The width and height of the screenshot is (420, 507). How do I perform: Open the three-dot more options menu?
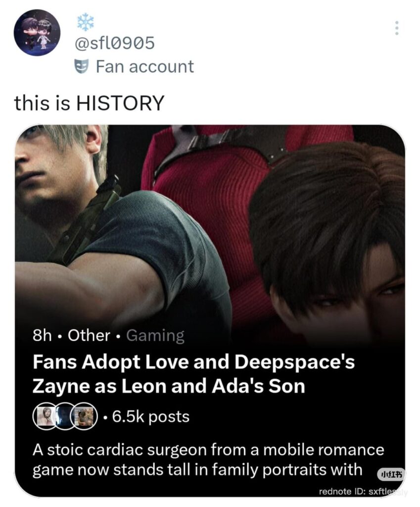tap(395, 28)
